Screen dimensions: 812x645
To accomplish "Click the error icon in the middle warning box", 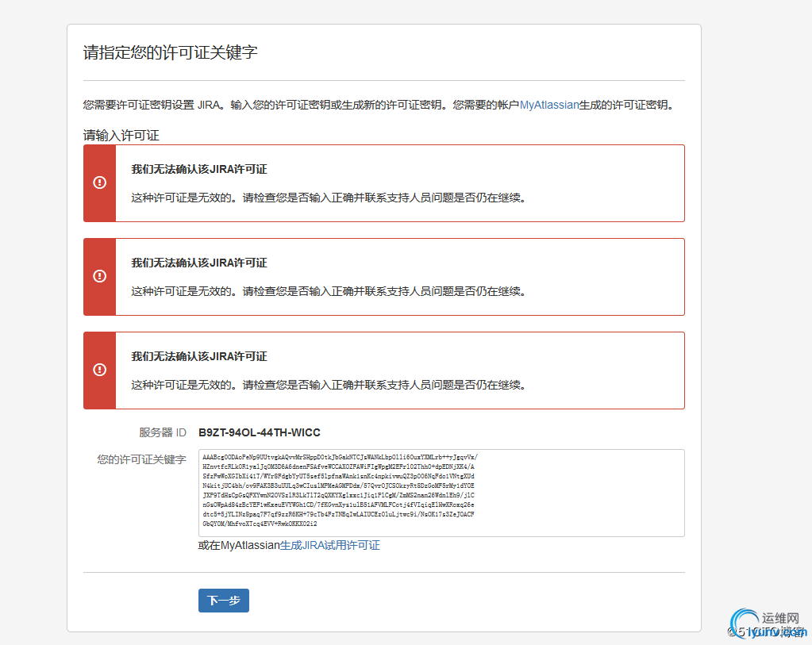I will click(99, 276).
